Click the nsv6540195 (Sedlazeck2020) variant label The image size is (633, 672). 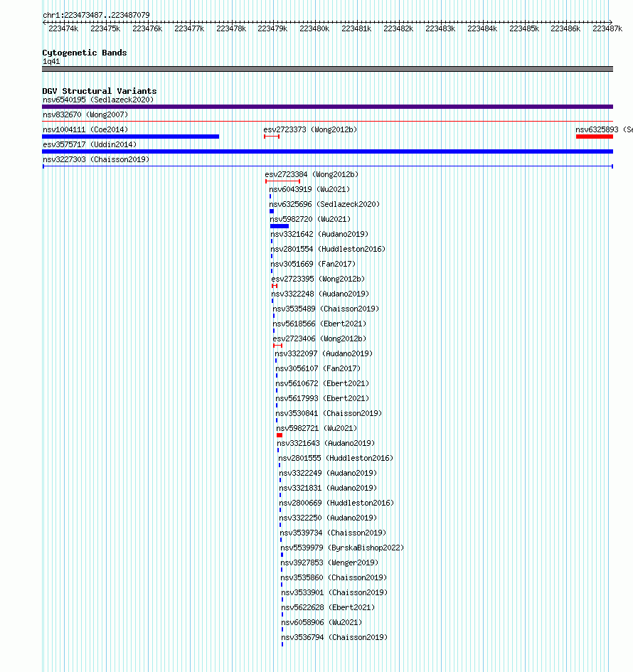pos(98,100)
